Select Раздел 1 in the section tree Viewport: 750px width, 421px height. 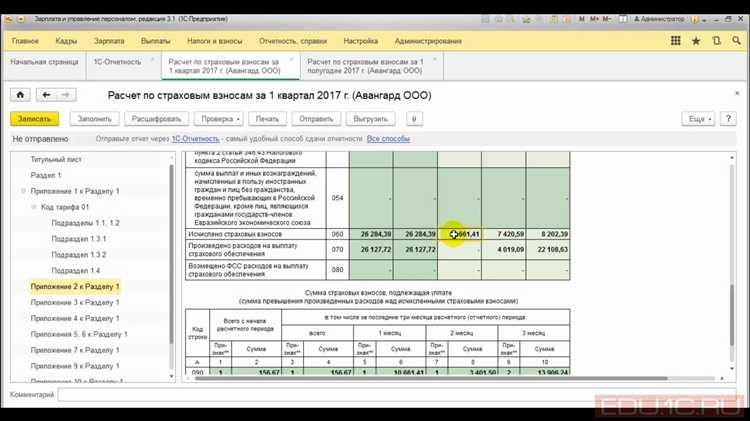(46, 175)
